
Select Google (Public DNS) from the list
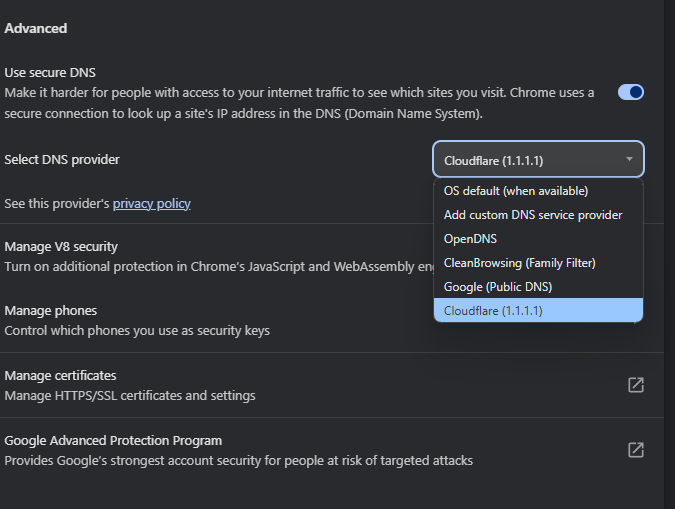[x=498, y=287]
